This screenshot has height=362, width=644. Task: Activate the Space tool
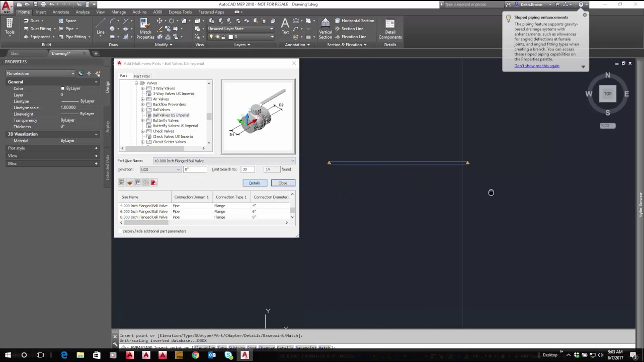(67, 21)
